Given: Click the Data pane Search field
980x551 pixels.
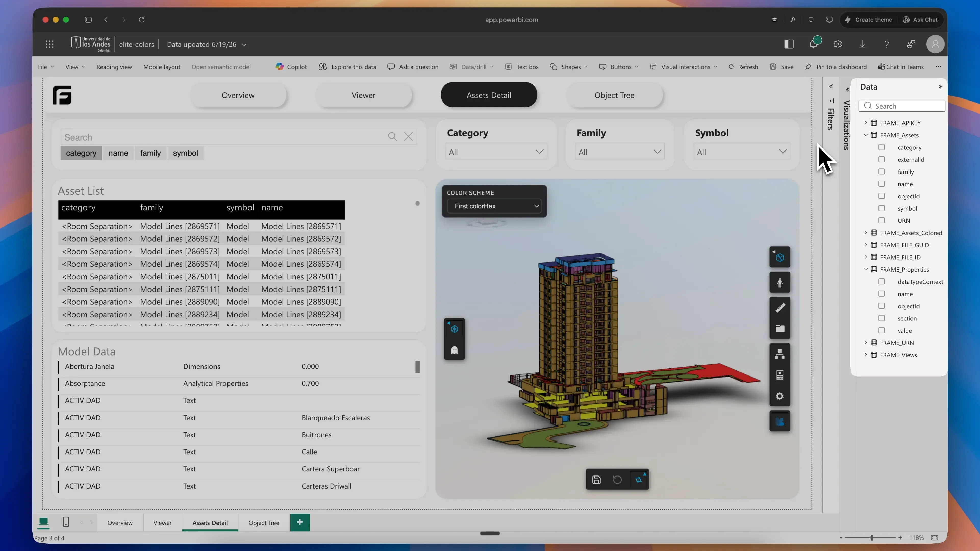Looking at the screenshot, I should click(902, 106).
